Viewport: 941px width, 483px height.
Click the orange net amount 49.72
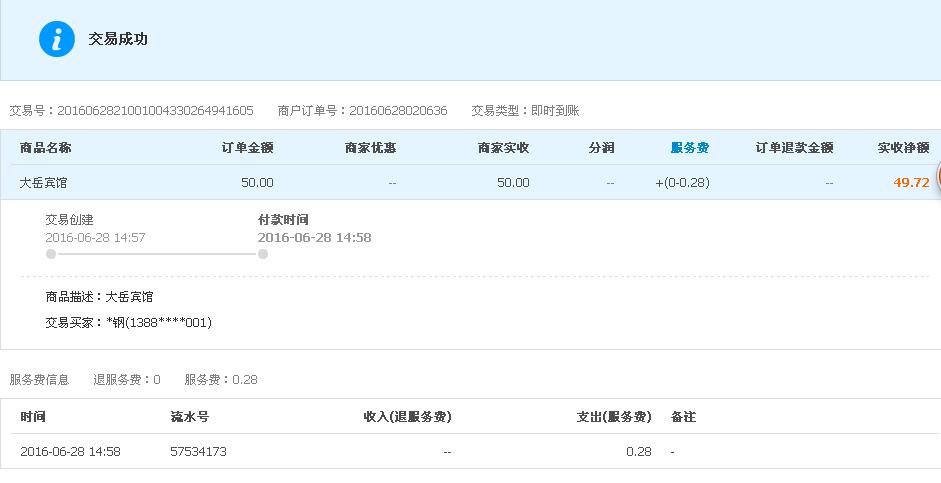(x=912, y=182)
